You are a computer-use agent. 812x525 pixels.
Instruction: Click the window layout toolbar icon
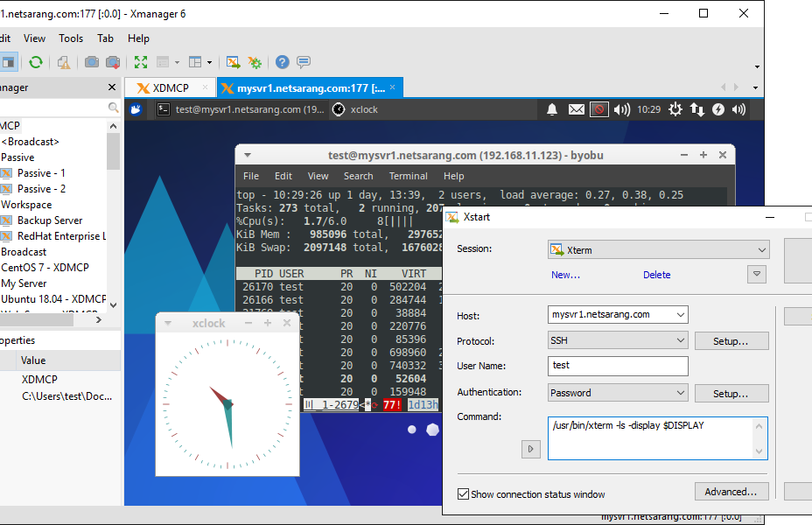click(x=195, y=62)
